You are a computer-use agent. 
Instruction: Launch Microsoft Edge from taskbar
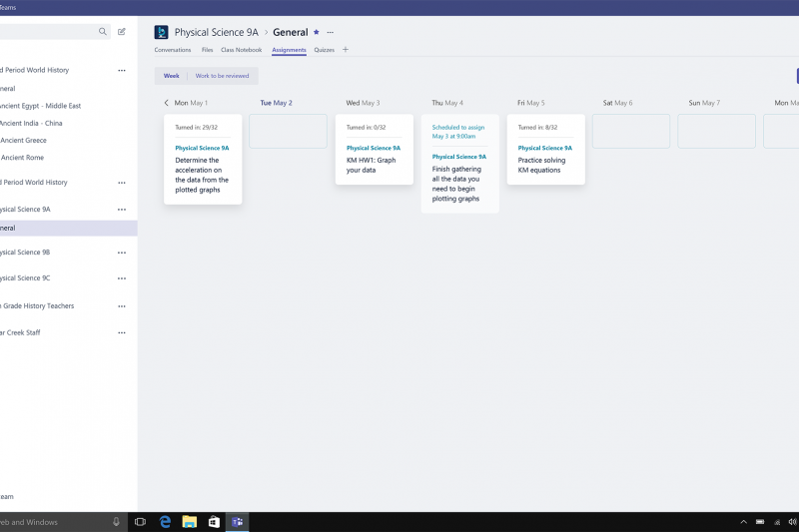tap(165, 522)
